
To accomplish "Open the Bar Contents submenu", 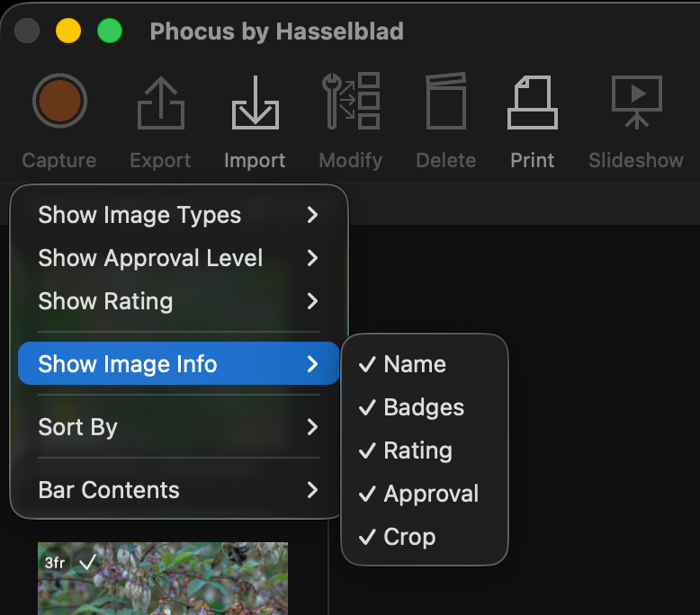I will pyautogui.click(x=178, y=490).
